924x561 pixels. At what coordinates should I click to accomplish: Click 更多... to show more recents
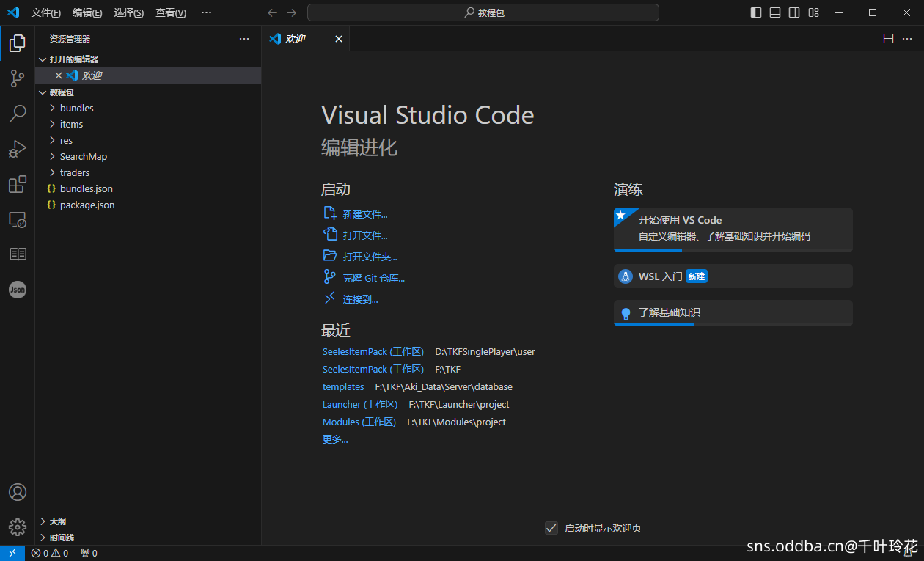coord(335,439)
